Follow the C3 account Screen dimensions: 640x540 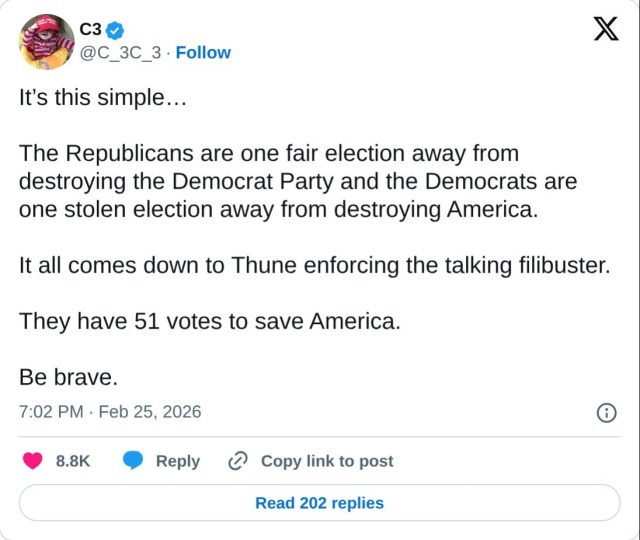(x=203, y=52)
